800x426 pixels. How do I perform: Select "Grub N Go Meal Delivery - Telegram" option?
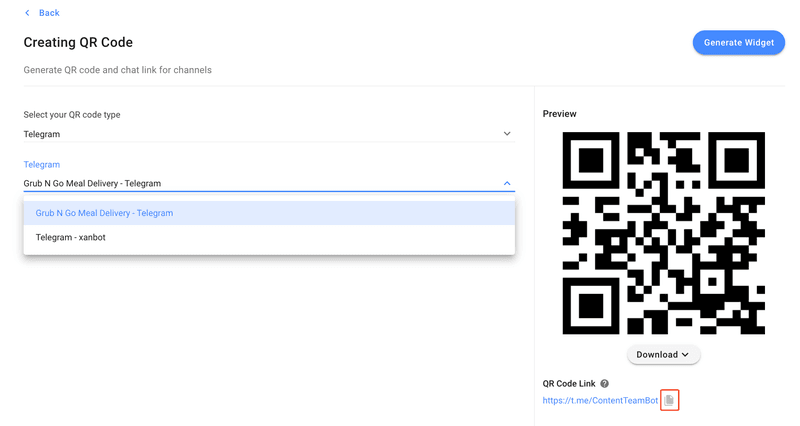pyautogui.click(x=104, y=213)
